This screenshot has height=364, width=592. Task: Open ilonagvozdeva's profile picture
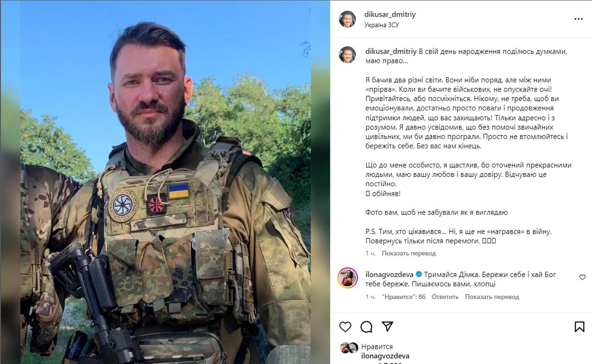pyautogui.click(x=347, y=278)
